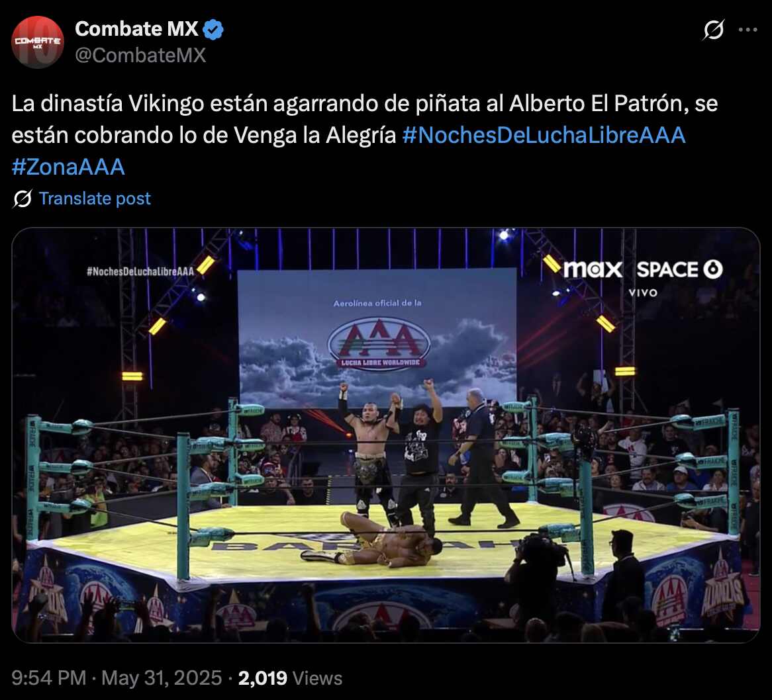
Task: Open the @CombateMX handle link
Action: 140,55
